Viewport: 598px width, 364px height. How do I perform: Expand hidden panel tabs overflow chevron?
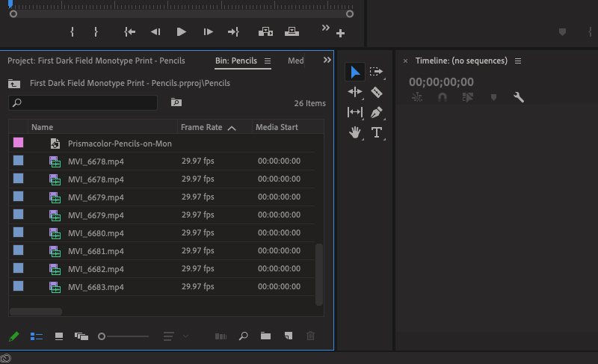point(327,60)
